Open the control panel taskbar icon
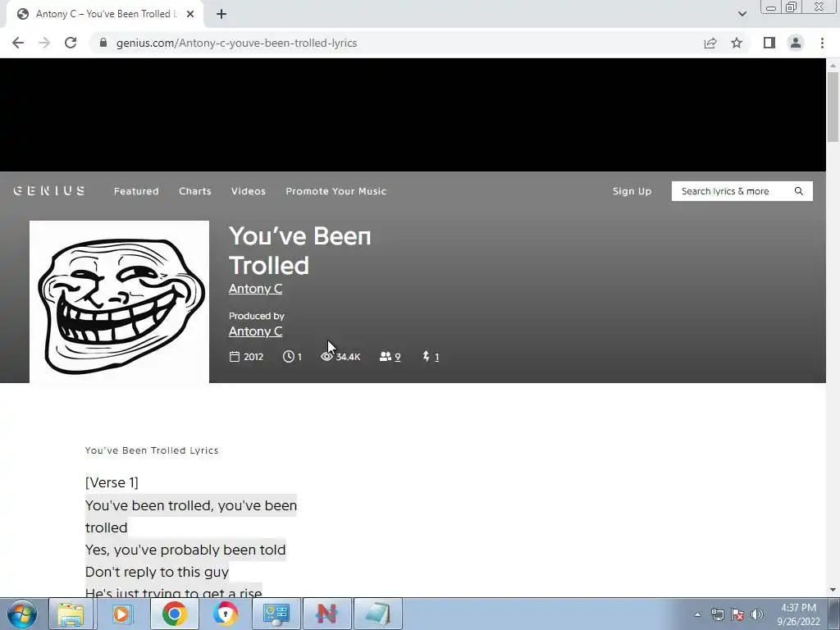The image size is (840, 630). click(x=276, y=614)
